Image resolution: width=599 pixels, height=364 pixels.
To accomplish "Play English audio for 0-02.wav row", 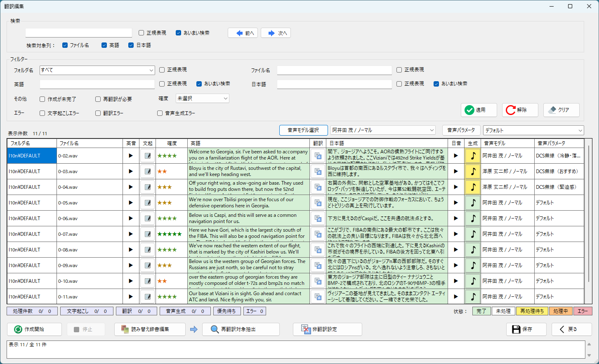I will point(131,156).
